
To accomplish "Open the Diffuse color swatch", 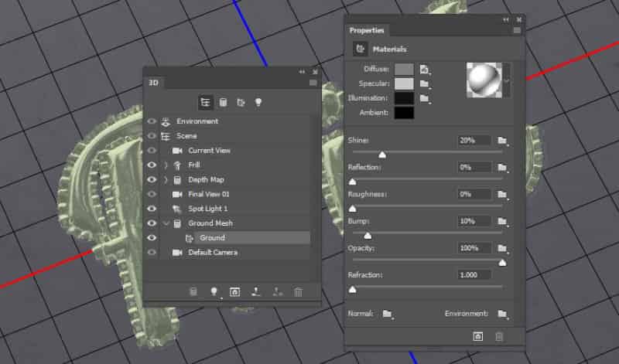I will (404, 69).
